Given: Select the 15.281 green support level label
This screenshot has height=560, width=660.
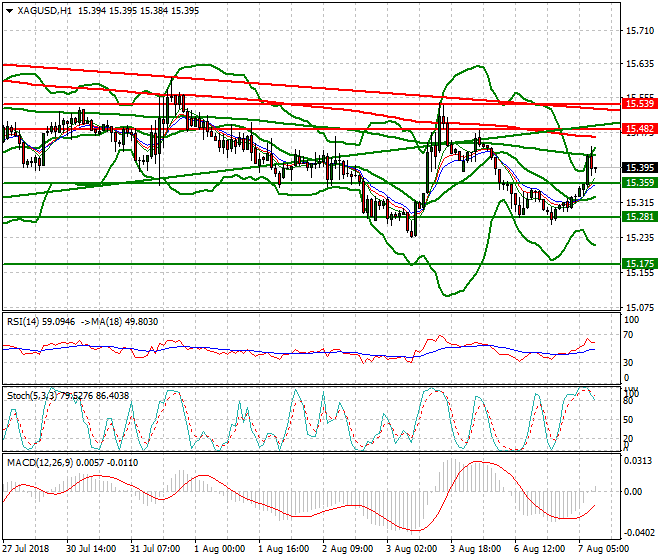Looking at the screenshot, I should point(640,217).
